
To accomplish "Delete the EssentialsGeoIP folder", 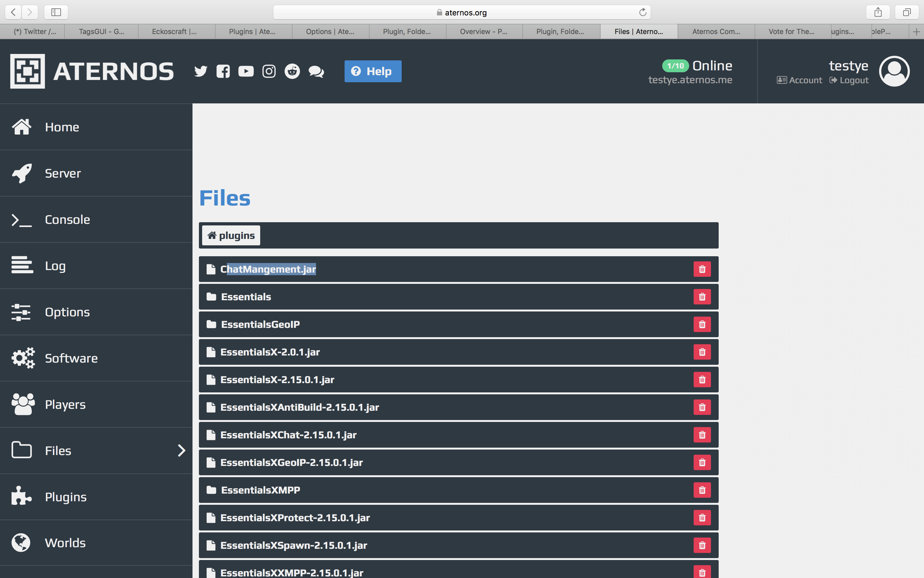I will pyautogui.click(x=702, y=324).
